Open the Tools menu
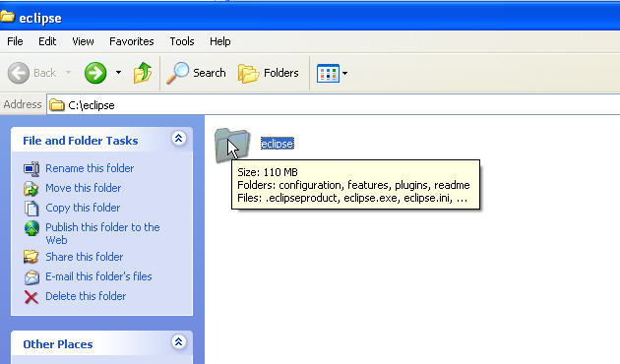Screen dimensions: 620x364 [x=182, y=41]
